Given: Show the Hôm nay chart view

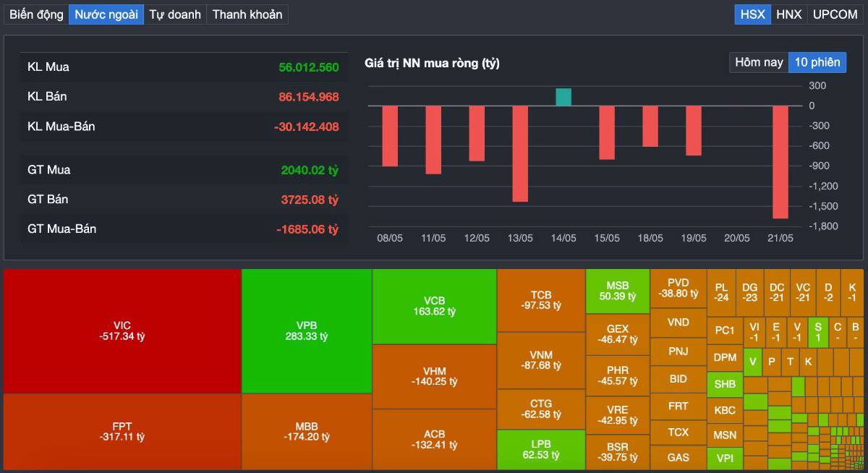Looking at the screenshot, I should [759, 62].
